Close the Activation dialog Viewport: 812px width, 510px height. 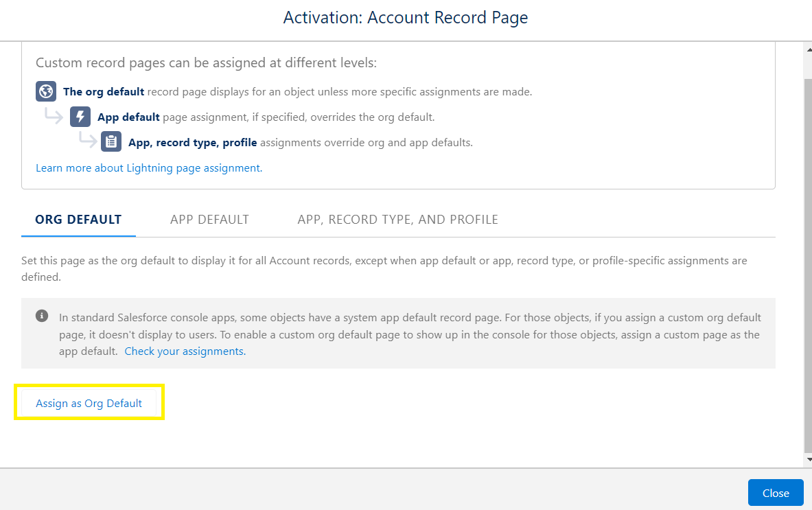tap(775, 493)
